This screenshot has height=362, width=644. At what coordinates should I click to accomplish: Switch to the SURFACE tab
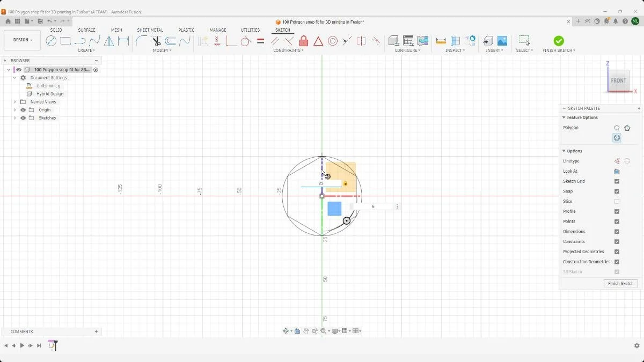[86, 30]
